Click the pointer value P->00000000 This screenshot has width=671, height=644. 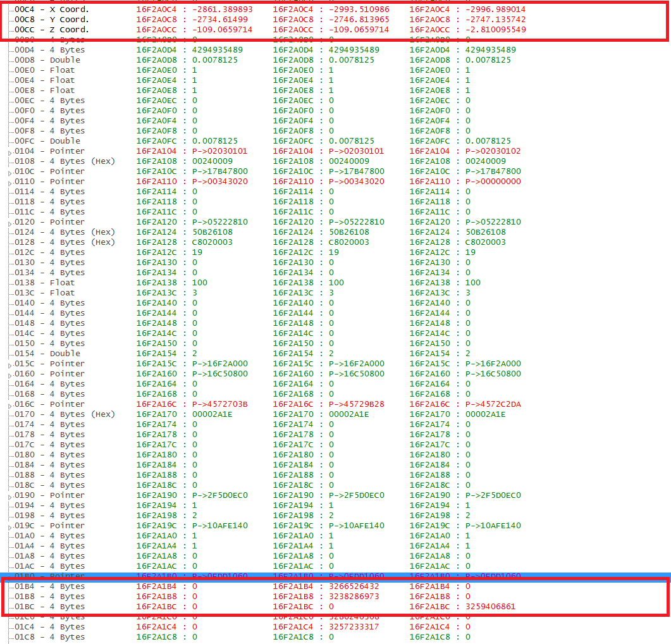(493, 182)
